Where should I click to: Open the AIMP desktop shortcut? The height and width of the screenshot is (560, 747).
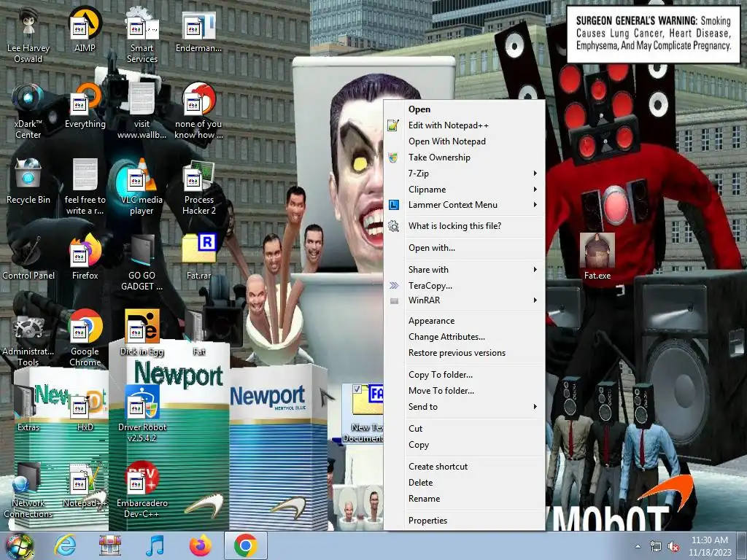85,29
